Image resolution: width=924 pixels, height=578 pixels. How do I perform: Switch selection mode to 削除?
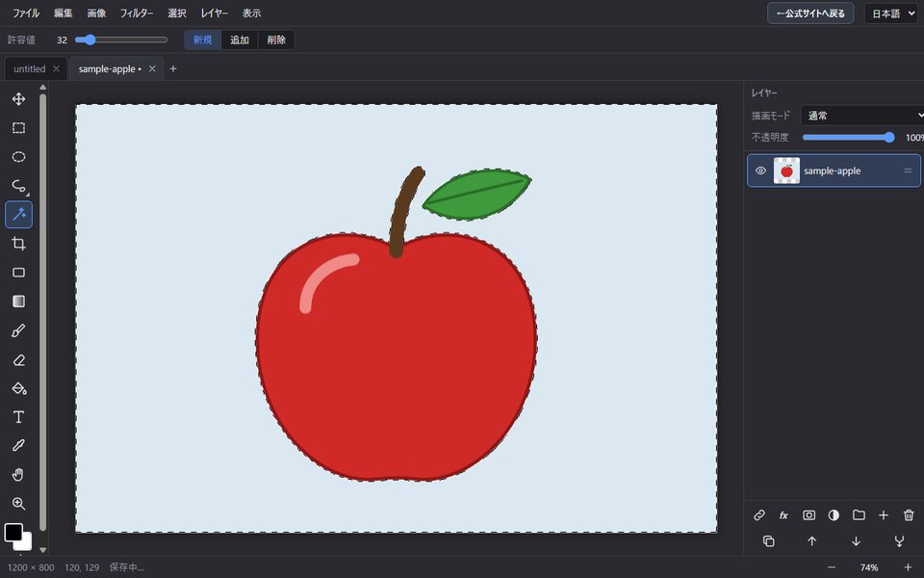276,39
